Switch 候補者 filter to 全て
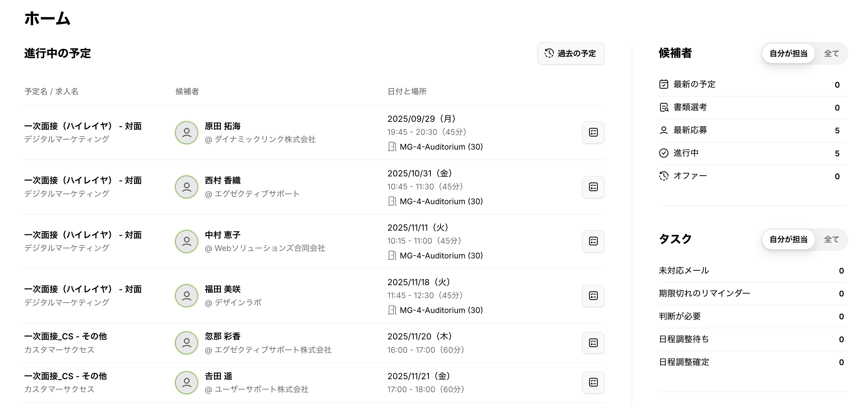 pyautogui.click(x=831, y=54)
